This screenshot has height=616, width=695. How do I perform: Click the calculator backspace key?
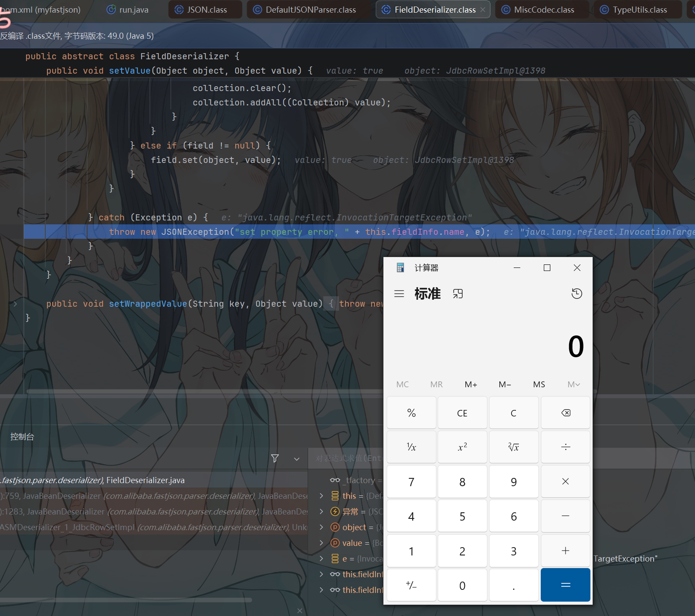coord(566,413)
